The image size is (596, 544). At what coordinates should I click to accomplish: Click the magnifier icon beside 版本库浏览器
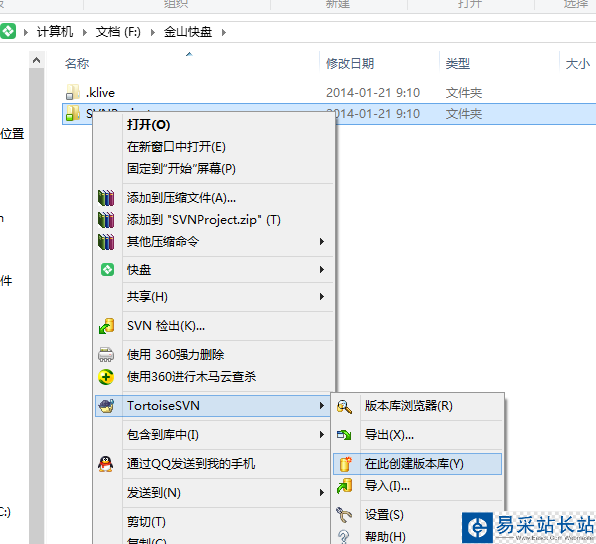(344, 406)
